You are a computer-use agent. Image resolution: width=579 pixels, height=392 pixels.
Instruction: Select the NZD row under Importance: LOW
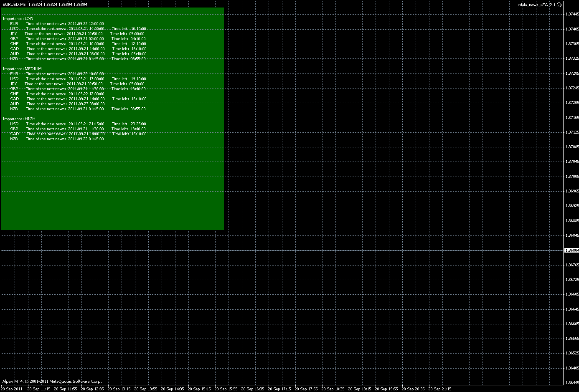click(x=78, y=59)
